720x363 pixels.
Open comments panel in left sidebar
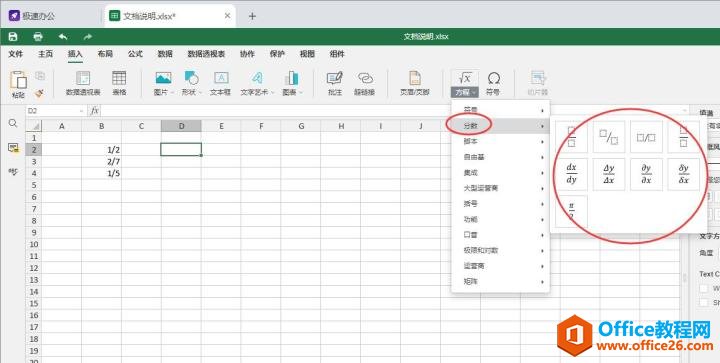tap(13, 148)
